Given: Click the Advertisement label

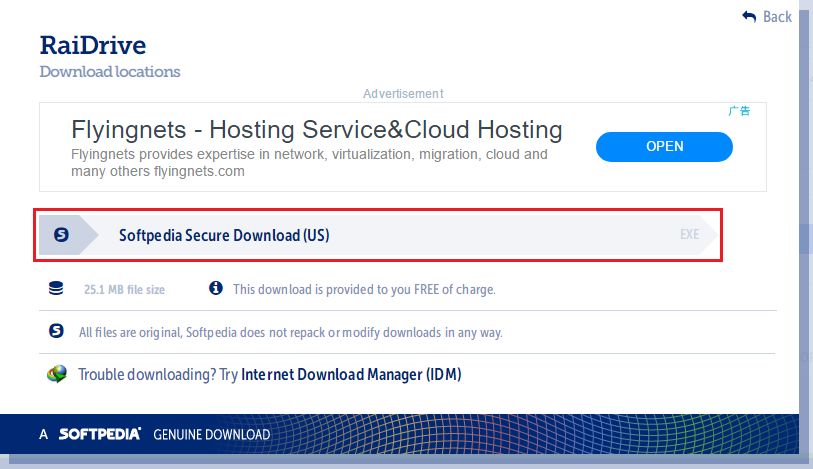Looking at the screenshot, I should tap(403, 94).
